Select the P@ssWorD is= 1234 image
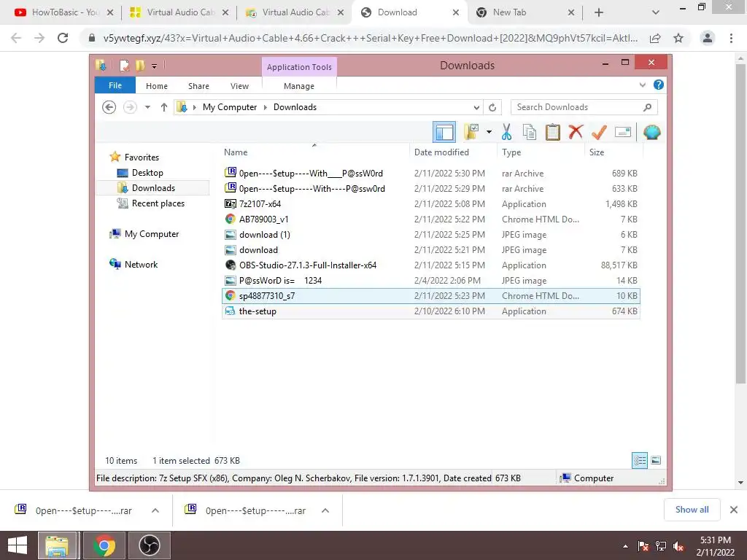The width and height of the screenshot is (747, 560). pyautogui.click(x=431, y=281)
